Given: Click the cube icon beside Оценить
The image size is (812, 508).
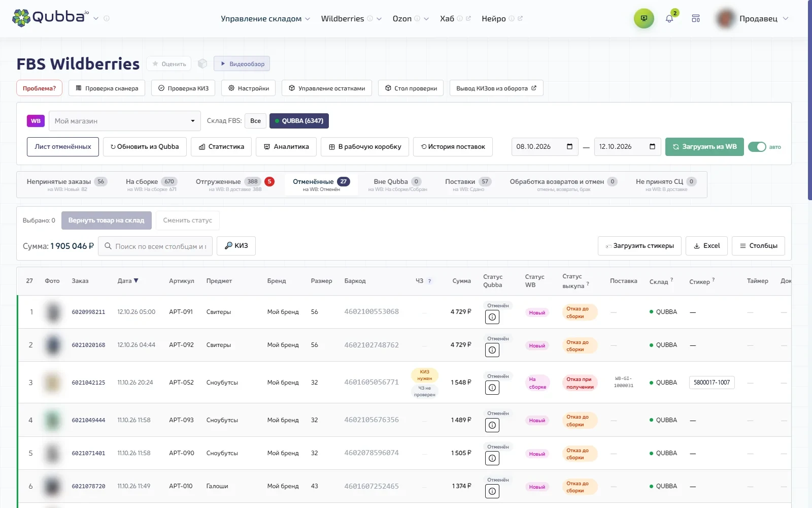Looking at the screenshot, I should [202, 63].
